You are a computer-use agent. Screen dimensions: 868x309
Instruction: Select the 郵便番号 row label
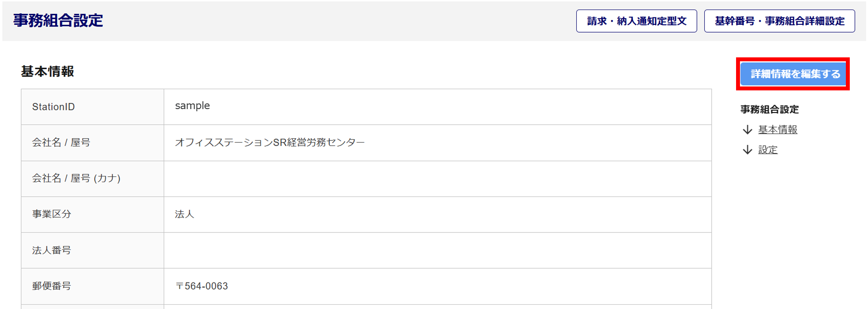coord(52,286)
